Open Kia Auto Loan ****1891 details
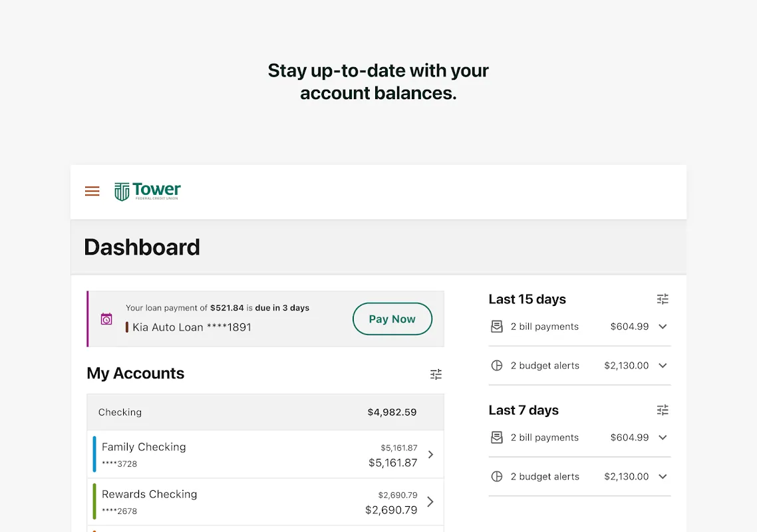This screenshot has height=532, width=757. tap(192, 327)
